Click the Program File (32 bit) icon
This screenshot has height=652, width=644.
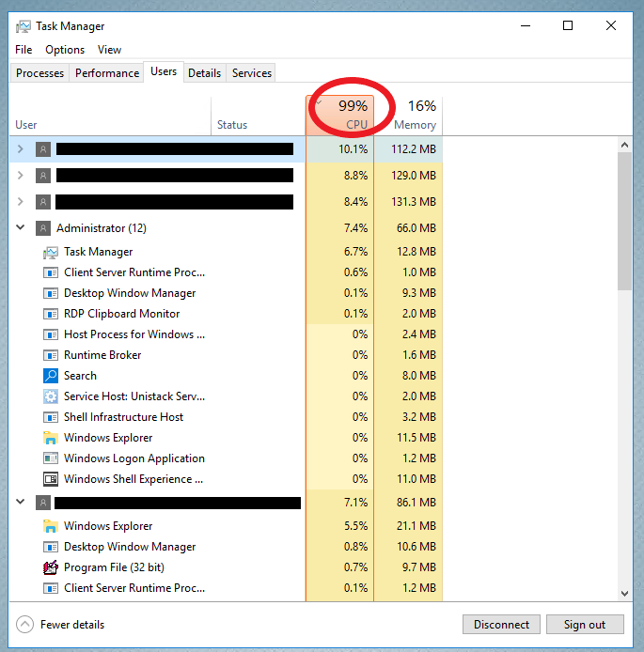(x=51, y=567)
